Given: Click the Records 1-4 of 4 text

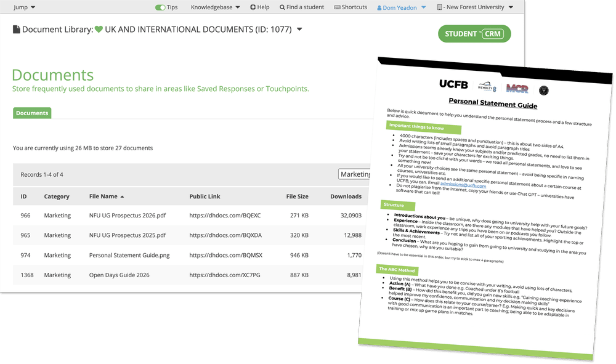Looking at the screenshot, I should pyautogui.click(x=42, y=174).
